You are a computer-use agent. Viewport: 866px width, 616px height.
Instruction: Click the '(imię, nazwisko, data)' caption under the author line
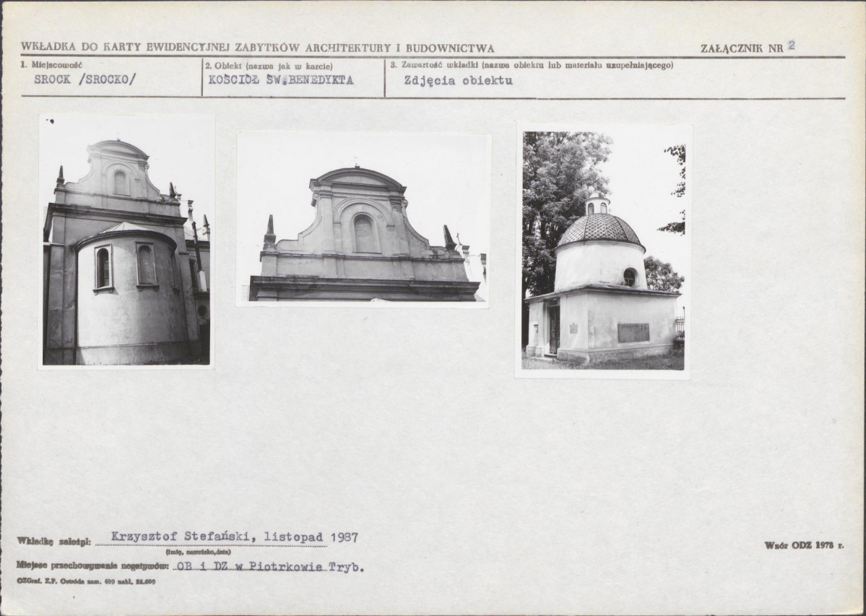[199, 552]
